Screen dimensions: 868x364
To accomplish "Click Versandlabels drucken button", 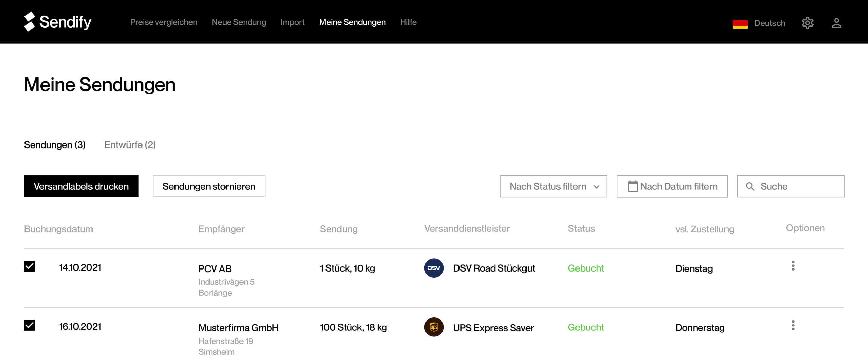I will 81,186.
